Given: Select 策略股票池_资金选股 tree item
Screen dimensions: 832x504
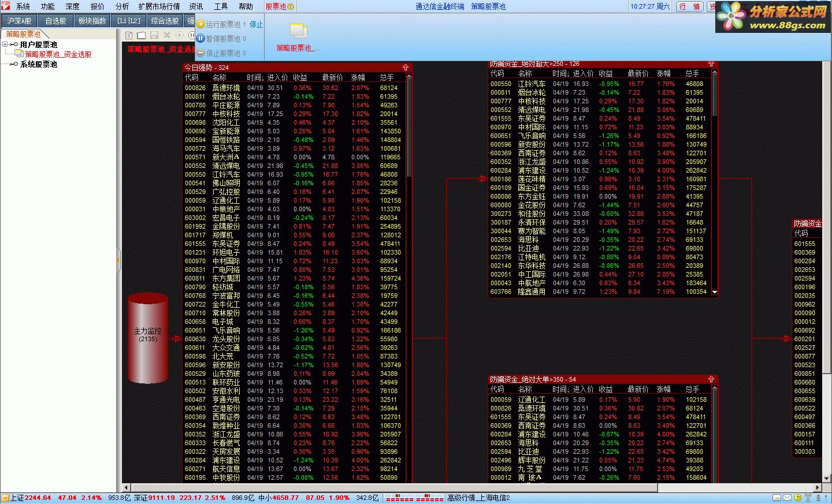Looking at the screenshot, I should point(58,54).
